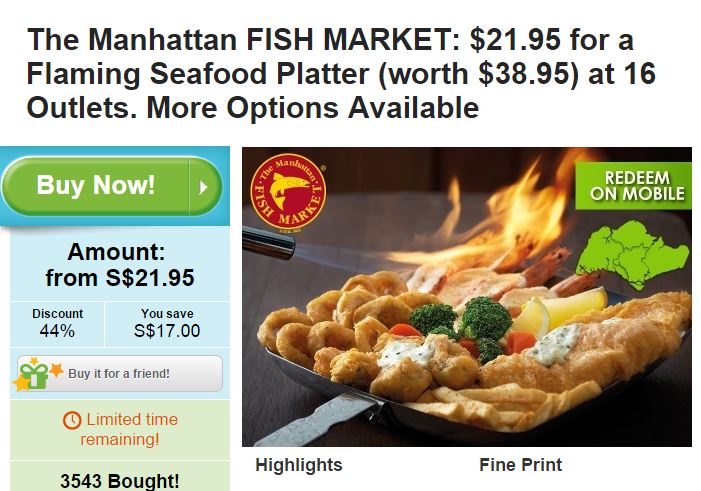The width and height of the screenshot is (701, 491).
Task: Open the Fine Print section heading
Action: 520,465
